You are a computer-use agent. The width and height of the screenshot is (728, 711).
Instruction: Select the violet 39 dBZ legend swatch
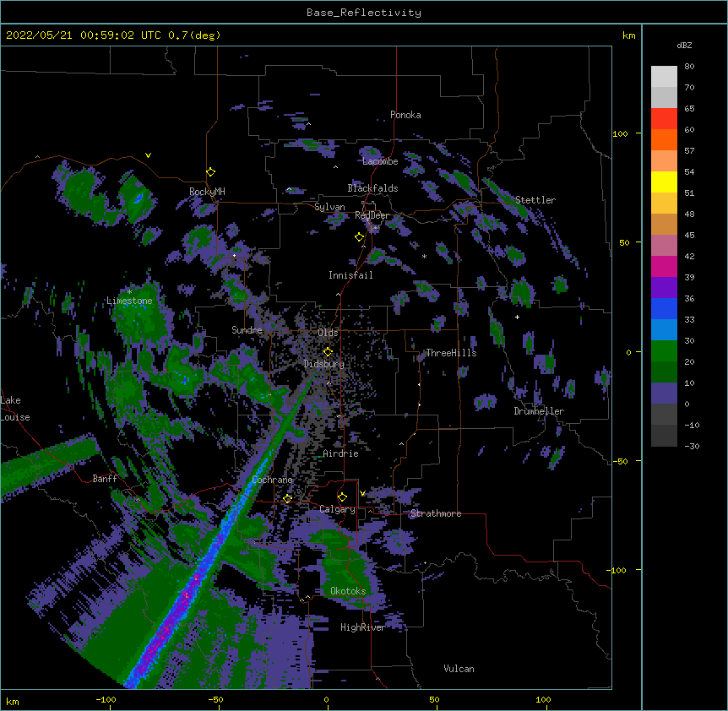[664, 288]
